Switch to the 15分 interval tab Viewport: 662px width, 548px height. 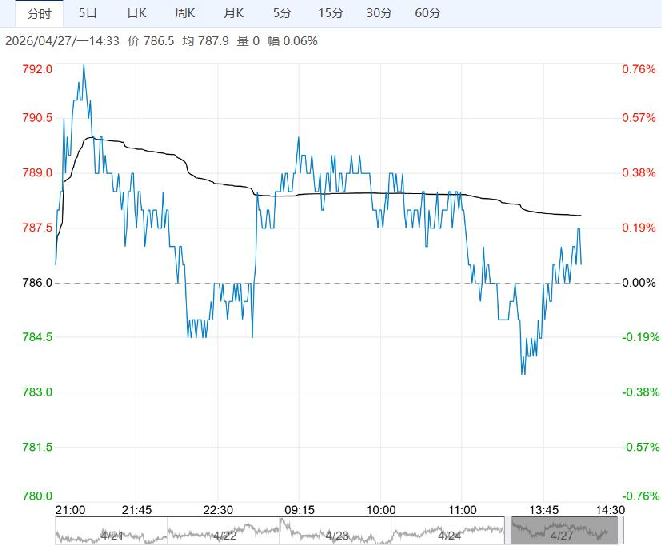330,14
